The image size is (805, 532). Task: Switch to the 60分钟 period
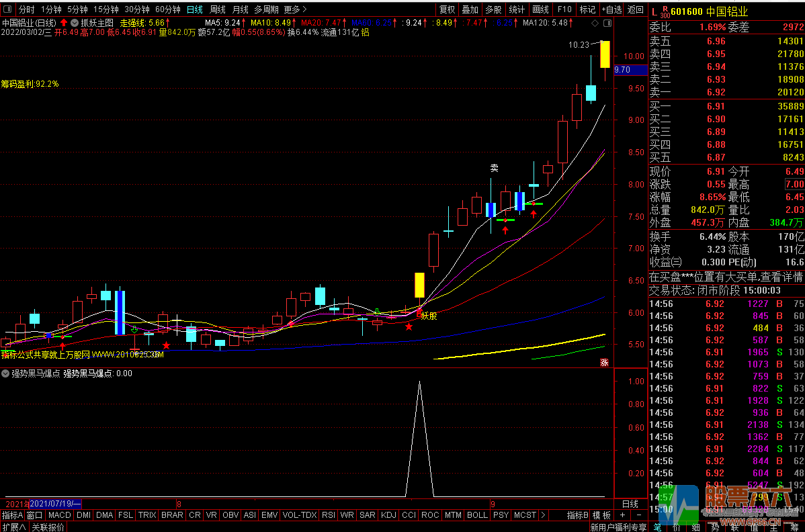click(167, 9)
